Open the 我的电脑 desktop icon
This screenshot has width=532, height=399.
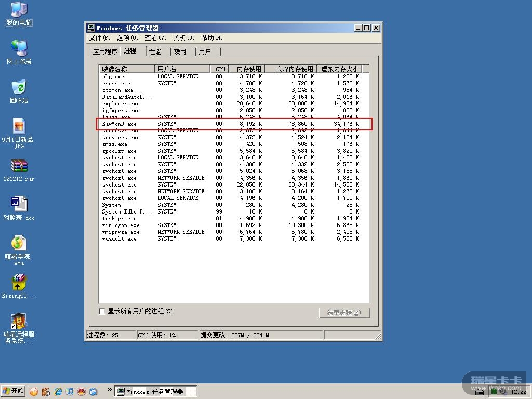pos(19,10)
